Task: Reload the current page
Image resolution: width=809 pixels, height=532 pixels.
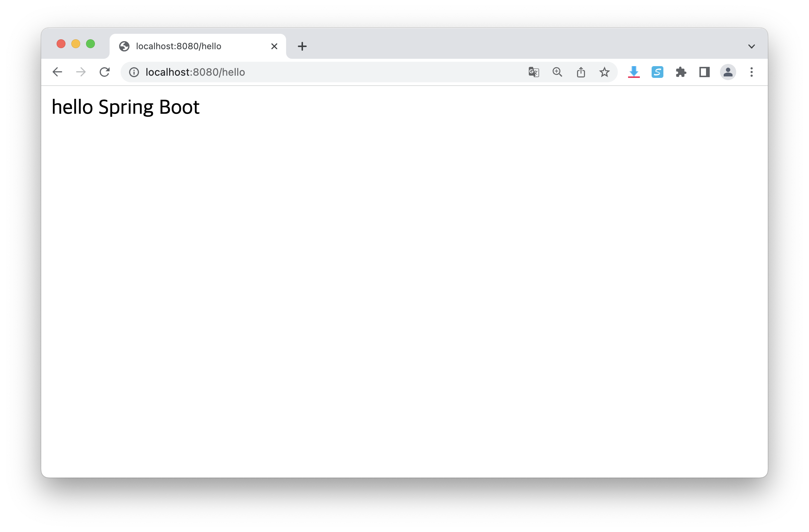Action: pyautogui.click(x=105, y=72)
